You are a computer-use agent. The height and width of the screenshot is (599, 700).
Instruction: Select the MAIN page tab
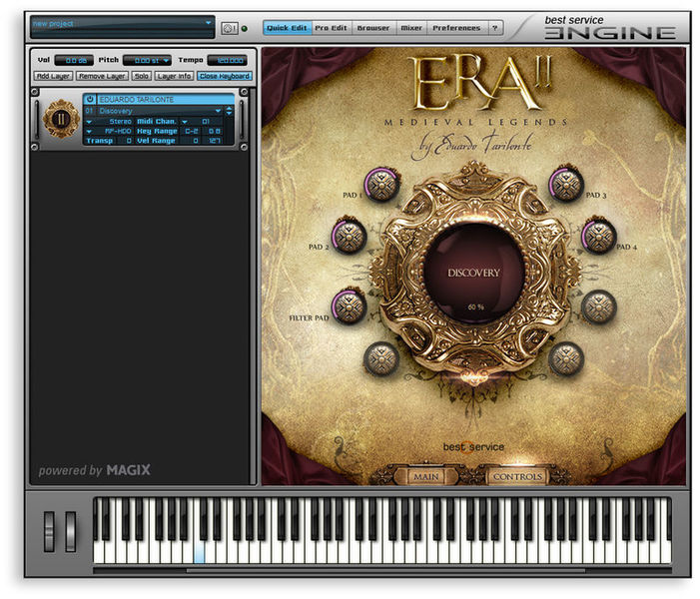tap(426, 476)
